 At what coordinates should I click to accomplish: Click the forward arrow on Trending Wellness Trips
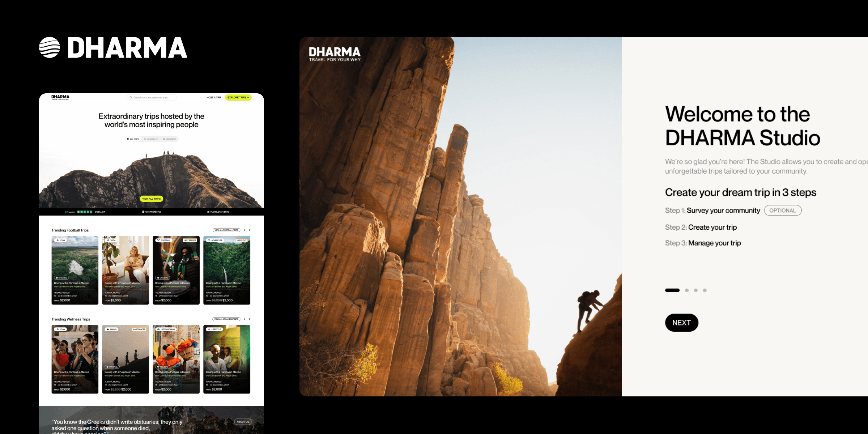click(x=250, y=319)
